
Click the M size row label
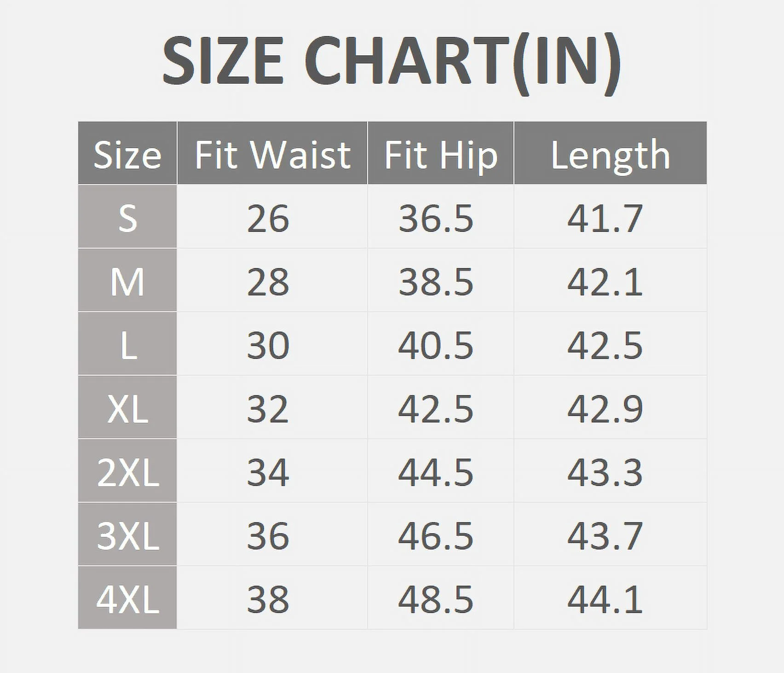tap(127, 281)
